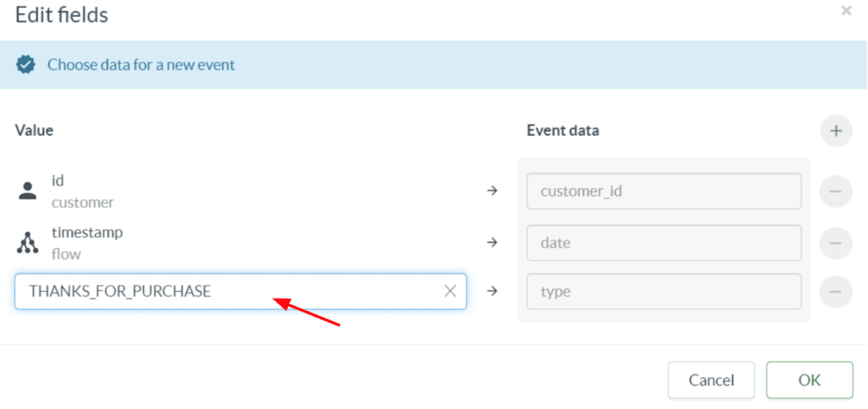Remove the type row with minus button
This screenshot has width=868, height=409.
tap(836, 291)
